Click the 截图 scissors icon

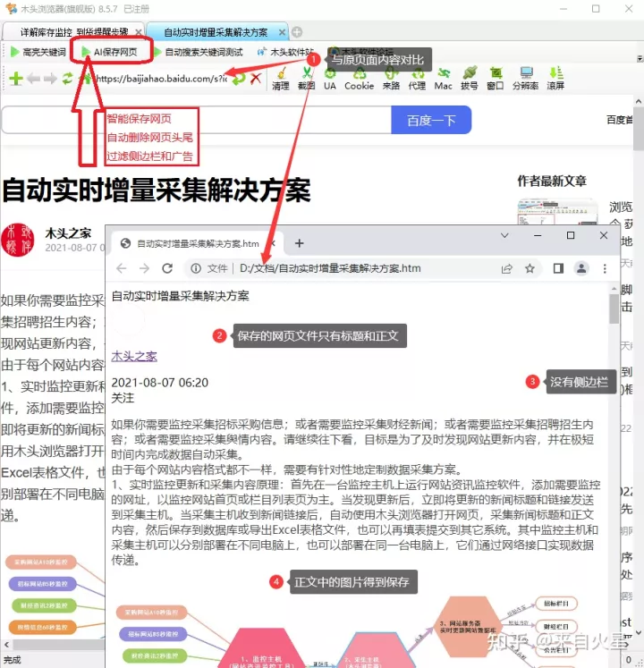point(306,79)
